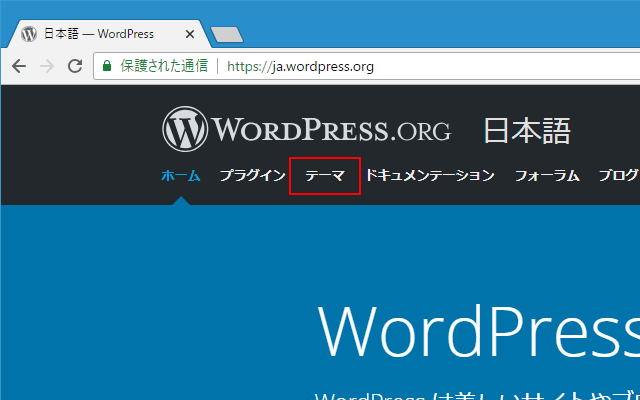
Task: Click the green padlock secure icon
Action: click(x=107, y=66)
